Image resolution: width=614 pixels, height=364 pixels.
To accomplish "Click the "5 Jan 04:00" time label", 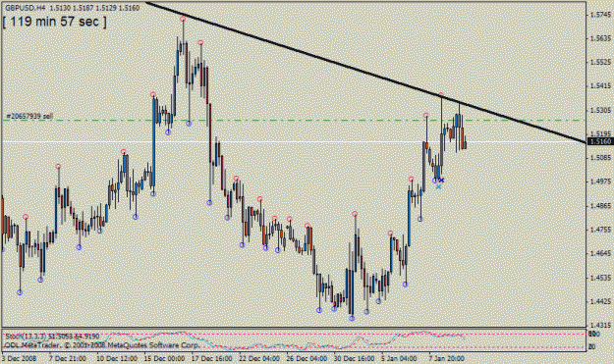I will (400, 358).
